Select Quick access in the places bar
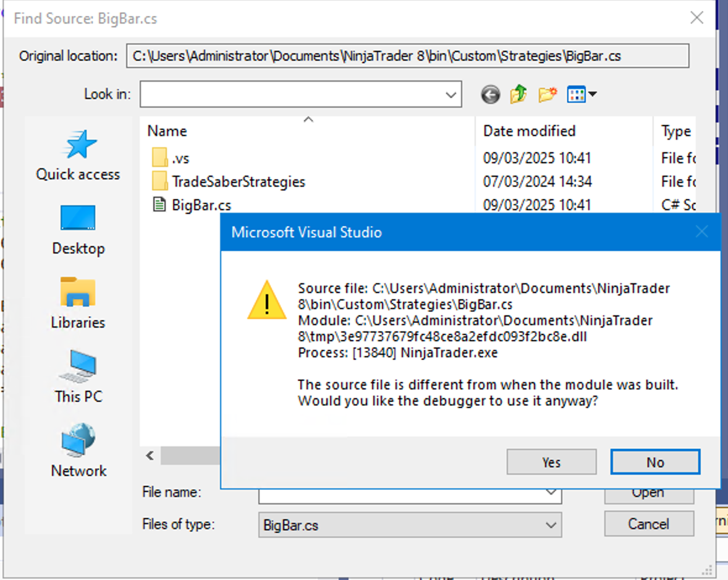The image size is (728, 580). pos(78,156)
